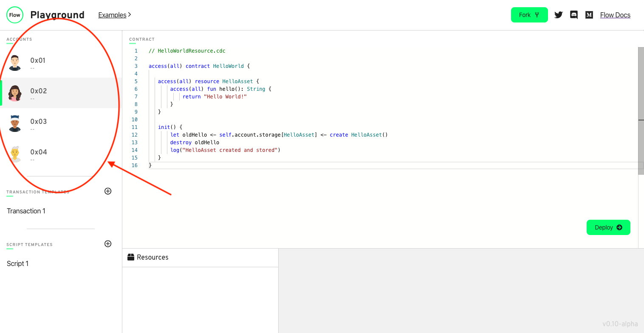Image resolution: width=644 pixels, height=333 pixels.
Task: Click the init() line in editor
Action: tap(170, 127)
